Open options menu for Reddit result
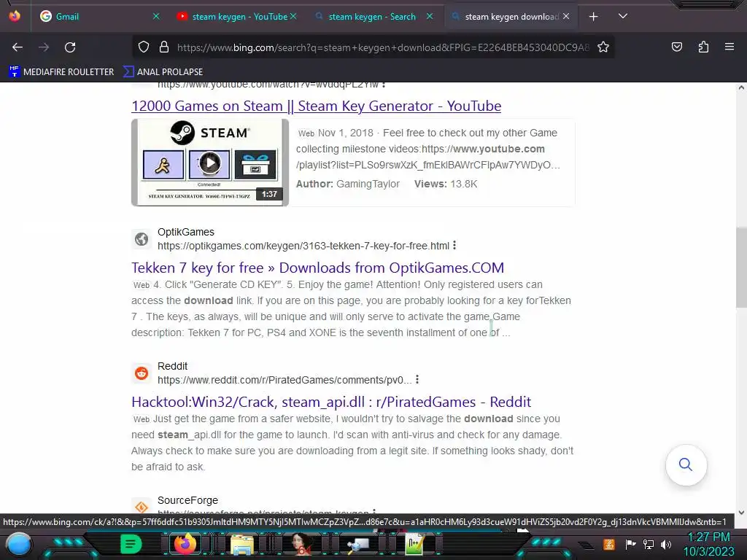 (417, 379)
